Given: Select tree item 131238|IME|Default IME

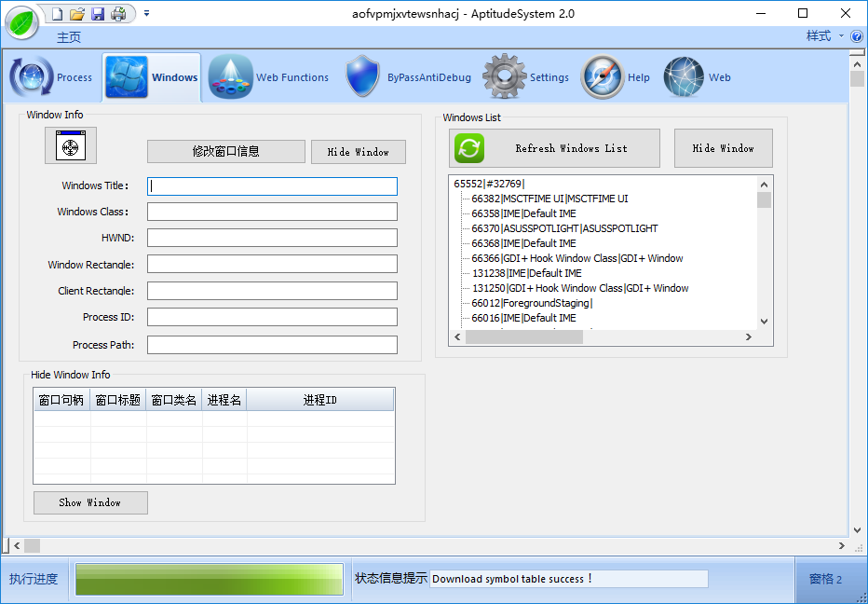Looking at the screenshot, I should pyautogui.click(x=526, y=274).
